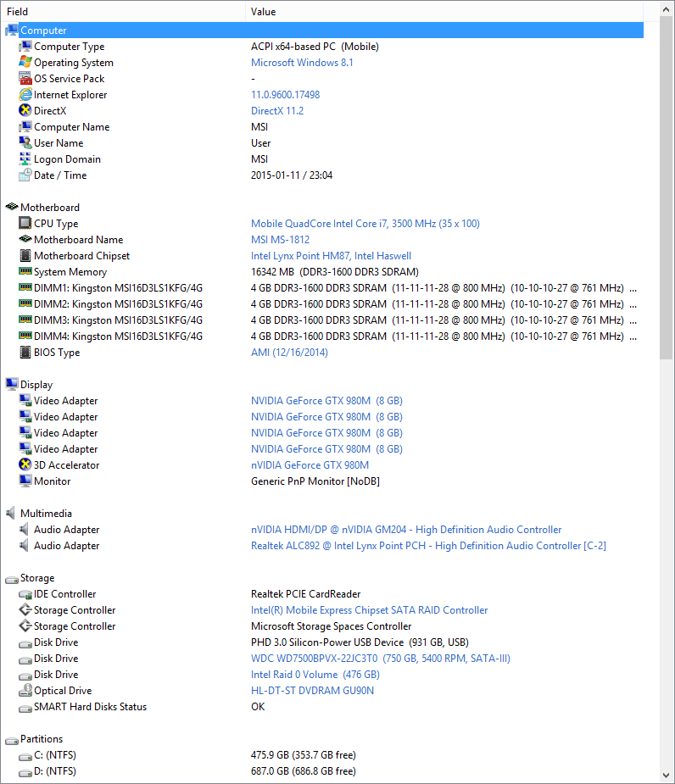The image size is (675, 784).
Task: Open the WDC WD7500BPVX disk drive link
Action: 380,658
